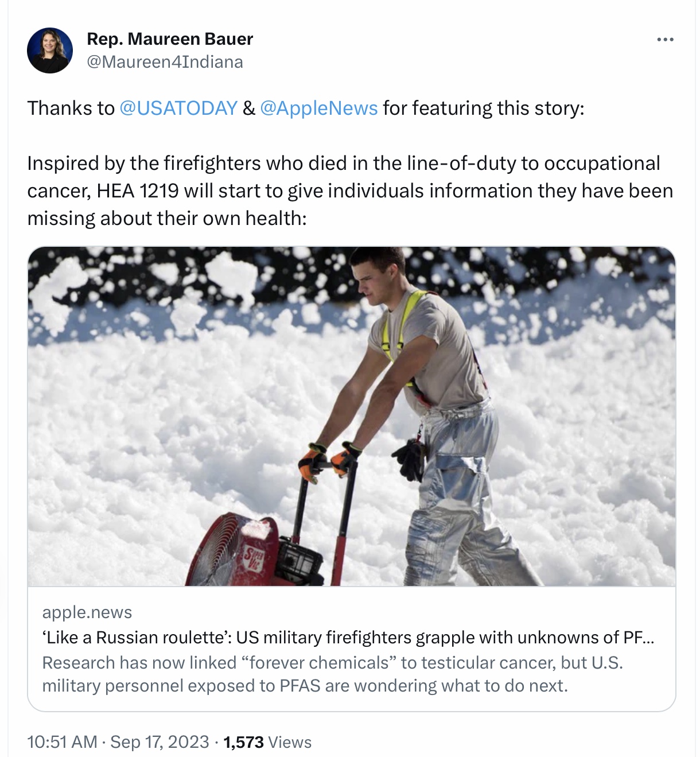Open the three-dot more options menu
The image size is (700, 757).
click(x=665, y=40)
